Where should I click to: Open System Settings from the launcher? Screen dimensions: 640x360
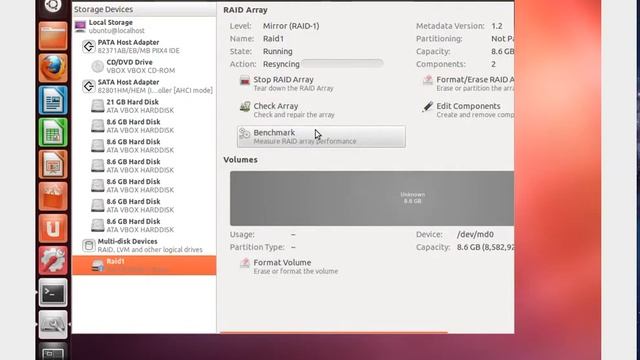pos(53,260)
